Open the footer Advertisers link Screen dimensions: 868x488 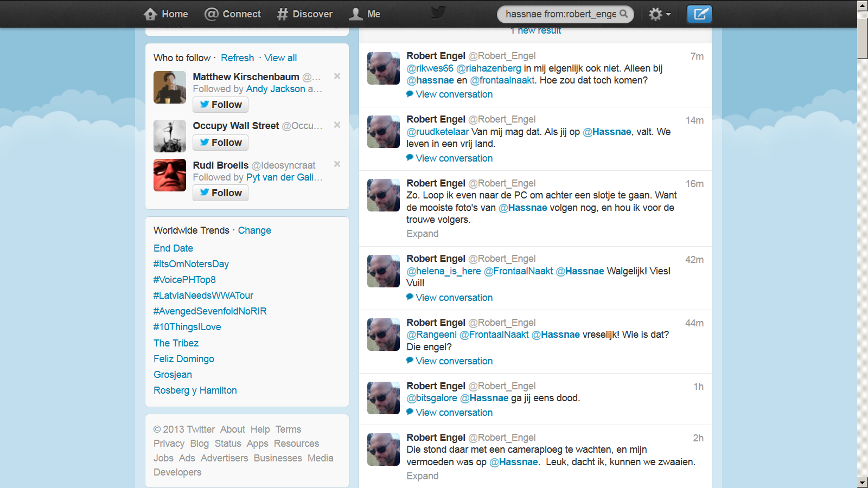tap(224, 458)
